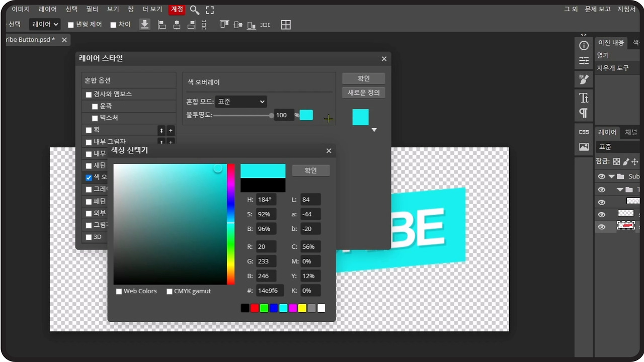Click the search magnifier icon in menu bar
The height and width of the screenshot is (362, 644).
click(194, 10)
